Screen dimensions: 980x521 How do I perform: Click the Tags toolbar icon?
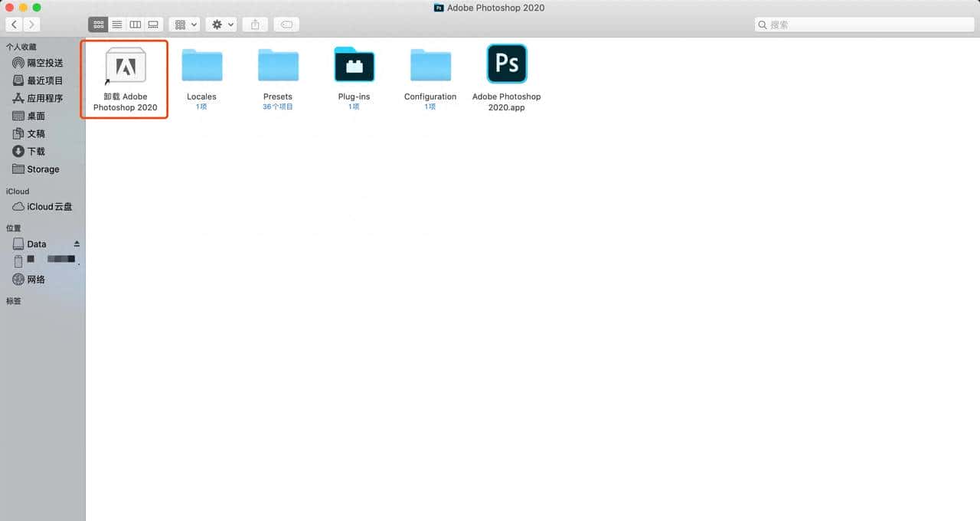(286, 24)
